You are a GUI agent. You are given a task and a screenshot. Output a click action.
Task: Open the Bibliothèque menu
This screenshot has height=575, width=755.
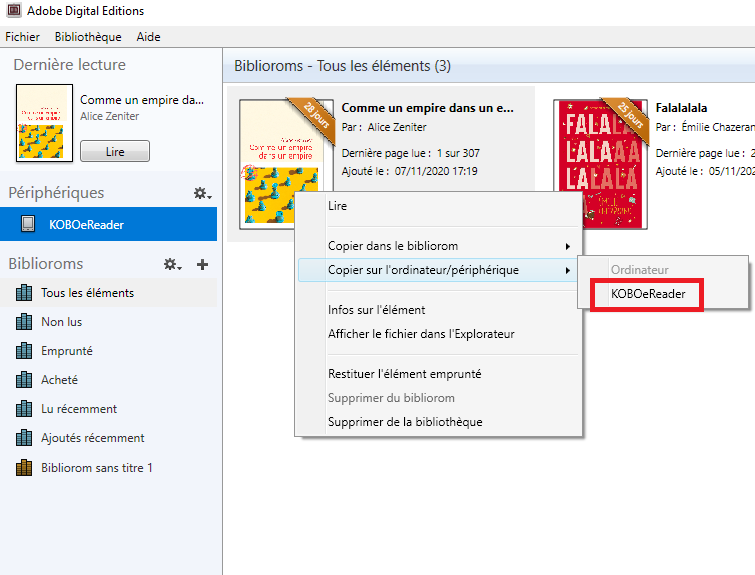point(88,37)
